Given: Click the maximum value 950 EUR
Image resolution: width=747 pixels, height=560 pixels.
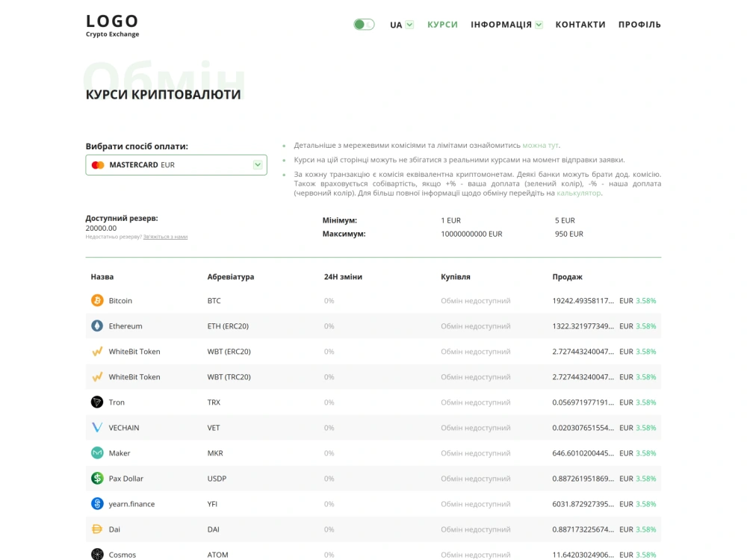Looking at the screenshot, I should [568, 234].
